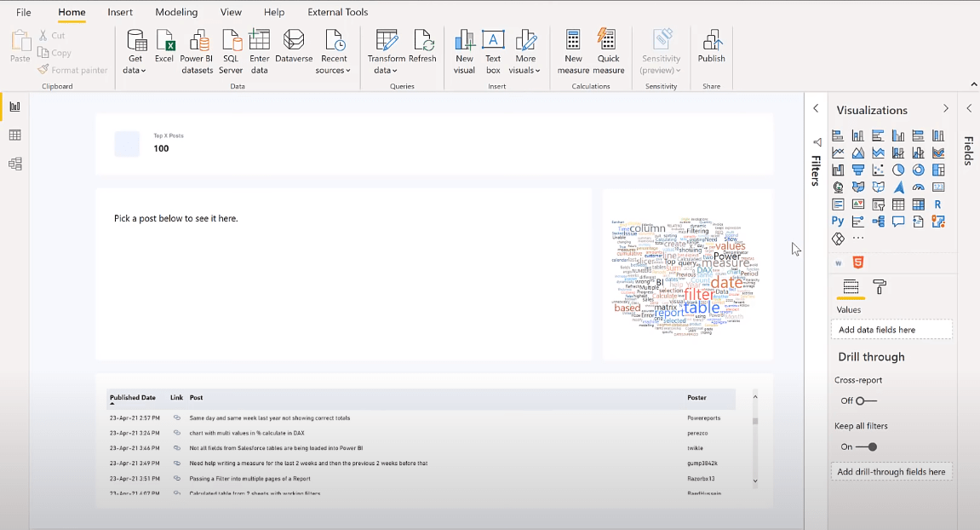Turn off Keep all filters

click(x=866, y=446)
